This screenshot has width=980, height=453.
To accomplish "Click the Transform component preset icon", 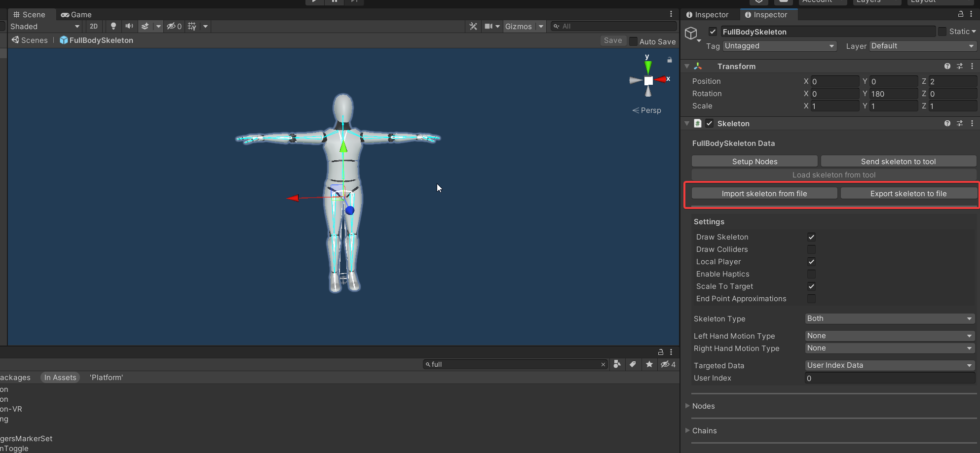I will [x=959, y=66].
